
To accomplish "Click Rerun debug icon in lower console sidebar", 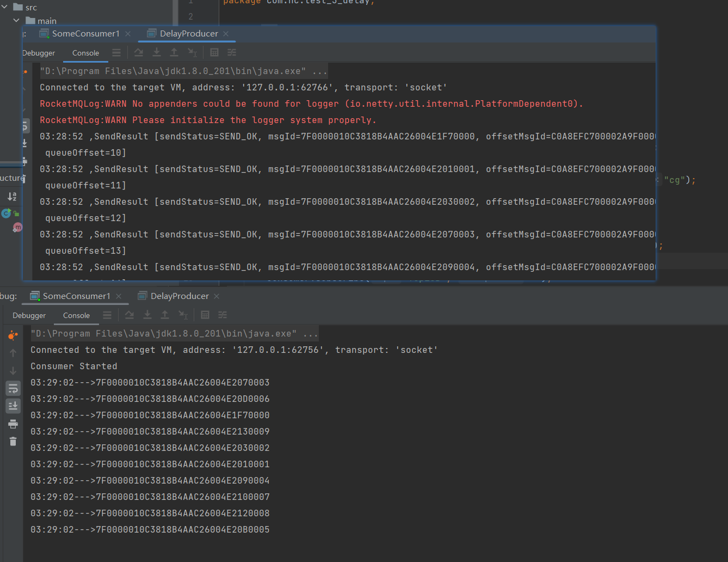I will click(13, 335).
